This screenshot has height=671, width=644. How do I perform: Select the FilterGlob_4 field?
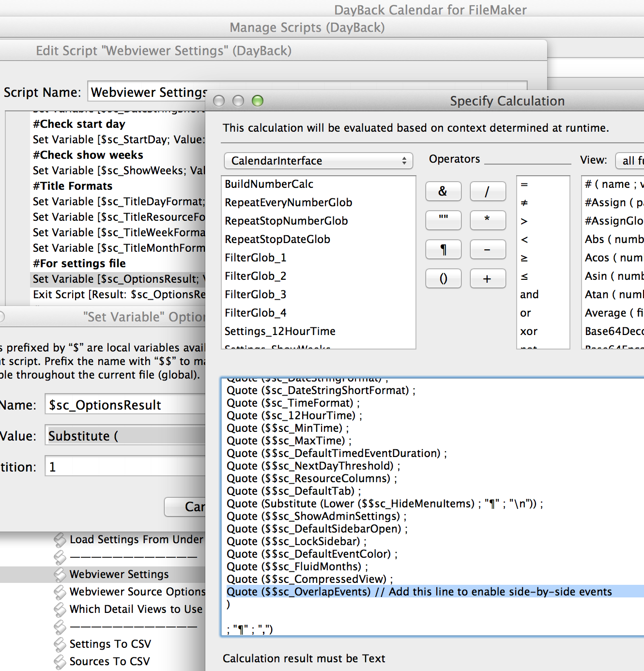256,313
